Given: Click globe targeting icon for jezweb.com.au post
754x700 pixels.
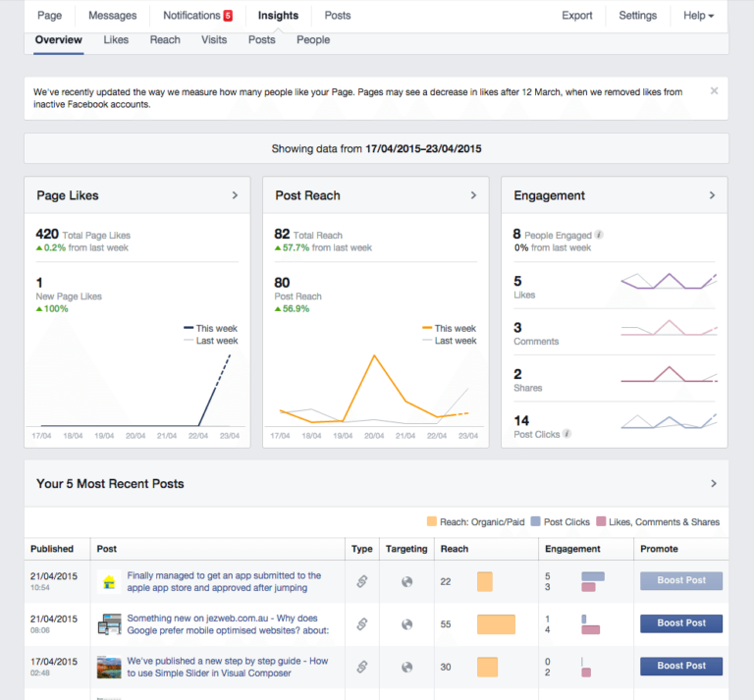Looking at the screenshot, I should tap(406, 624).
